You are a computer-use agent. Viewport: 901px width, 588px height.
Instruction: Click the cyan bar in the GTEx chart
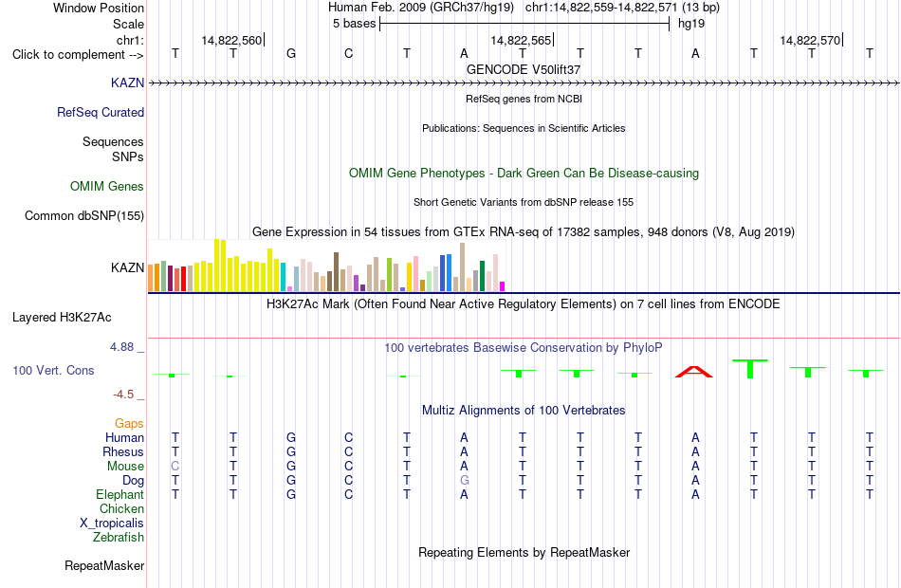(283, 277)
